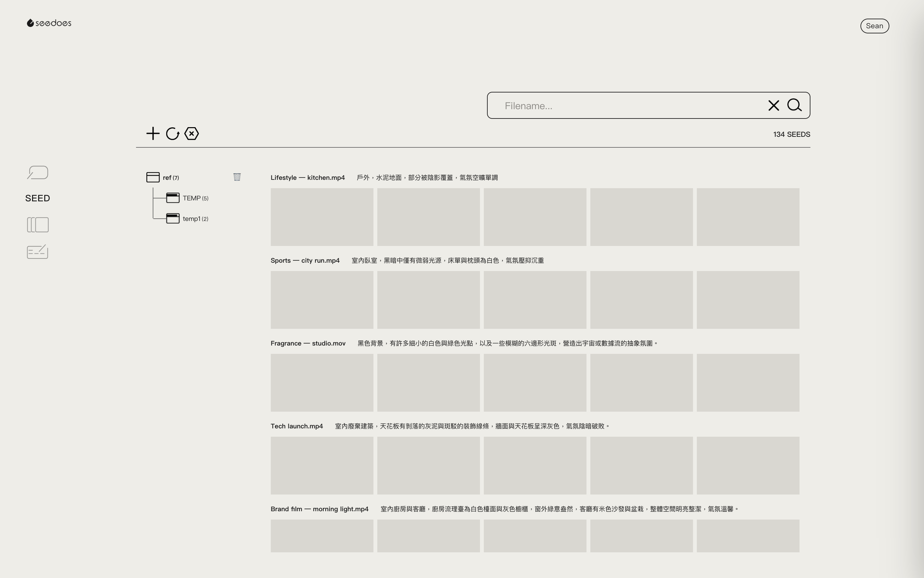924x578 pixels.
Task: Click the temp1 folder icon
Action: click(173, 218)
